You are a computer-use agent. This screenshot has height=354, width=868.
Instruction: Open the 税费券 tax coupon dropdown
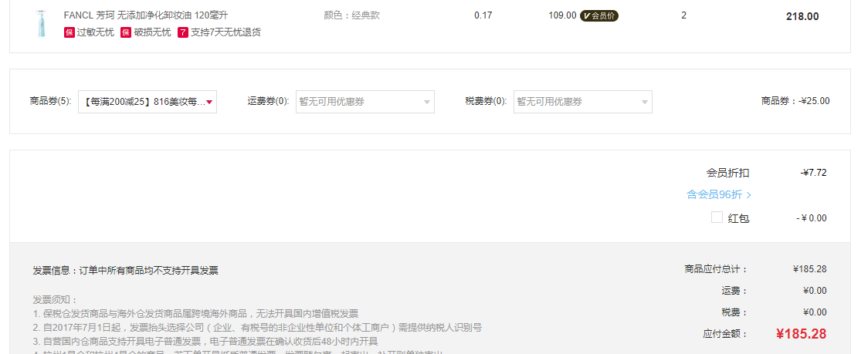coord(583,102)
